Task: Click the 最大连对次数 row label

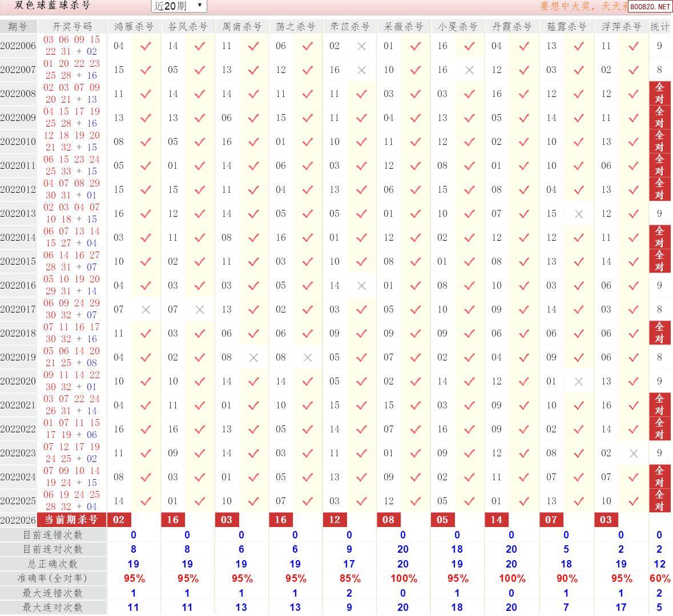Action: coord(53,608)
